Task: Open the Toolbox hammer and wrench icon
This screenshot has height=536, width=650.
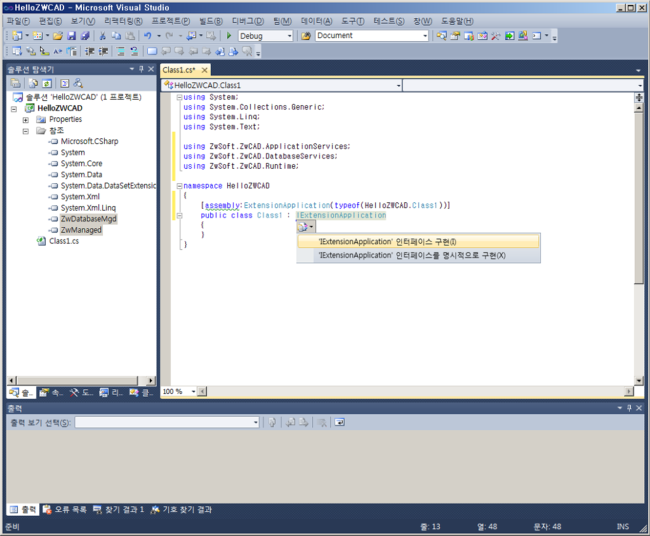Action: pos(496,36)
